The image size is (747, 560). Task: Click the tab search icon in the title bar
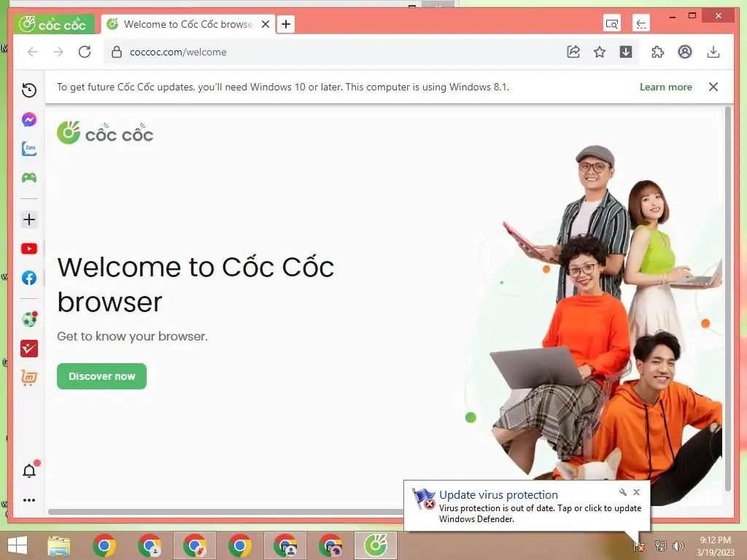(x=612, y=23)
